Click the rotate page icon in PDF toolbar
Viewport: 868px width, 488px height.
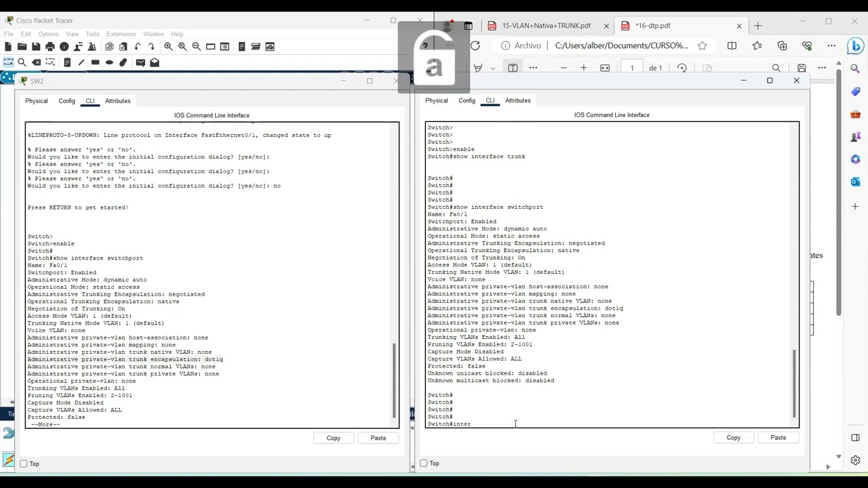[x=682, y=68]
